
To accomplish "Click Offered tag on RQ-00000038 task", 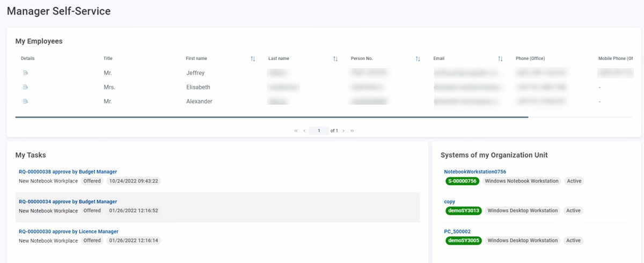I will click(92, 181).
